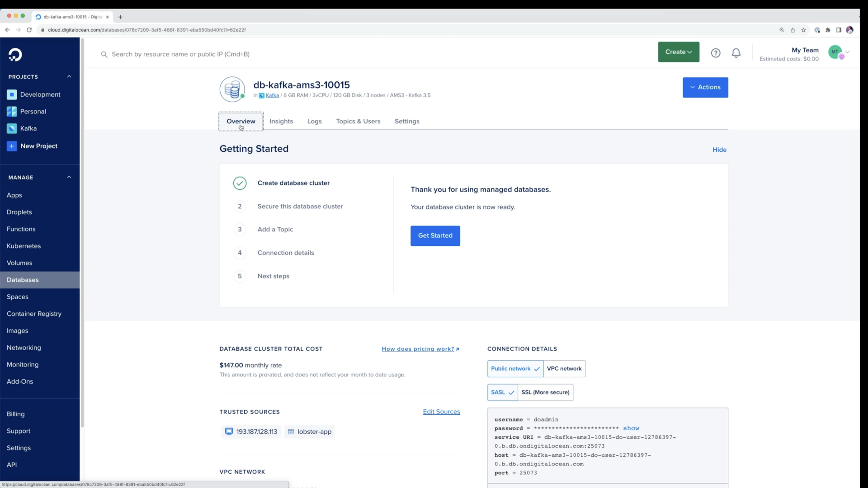This screenshot has width=868, height=488.
Task: Click the notifications bell icon
Action: coord(736,53)
